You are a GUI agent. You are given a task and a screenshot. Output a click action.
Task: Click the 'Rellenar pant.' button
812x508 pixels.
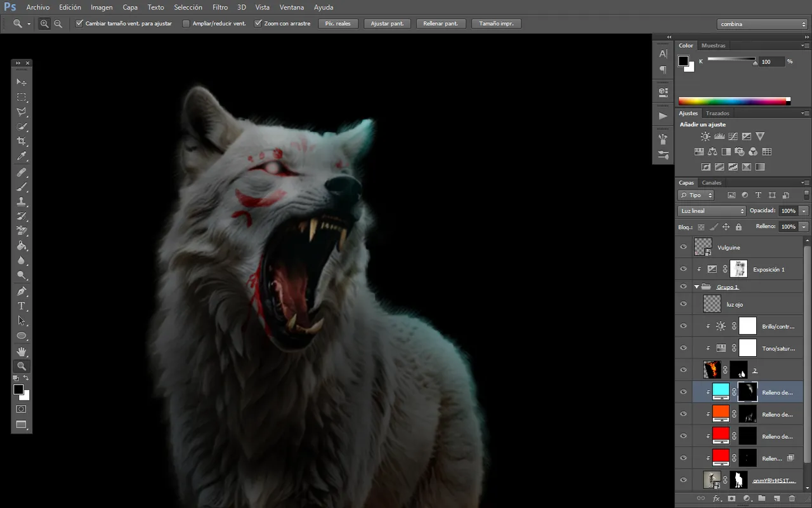pyautogui.click(x=441, y=23)
